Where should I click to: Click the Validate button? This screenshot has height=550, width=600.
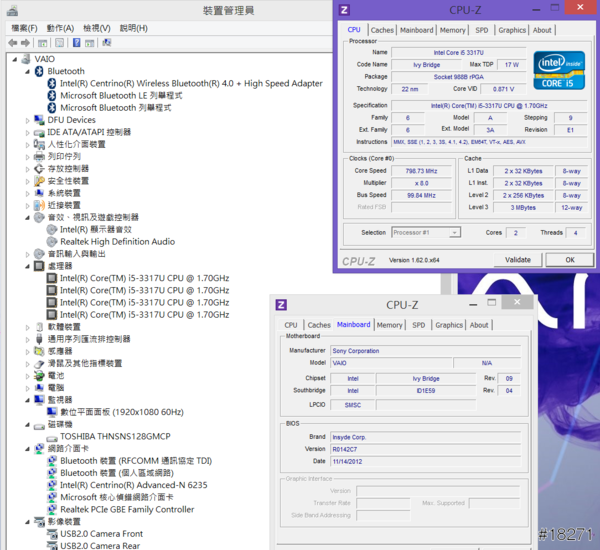[x=517, y=259]
